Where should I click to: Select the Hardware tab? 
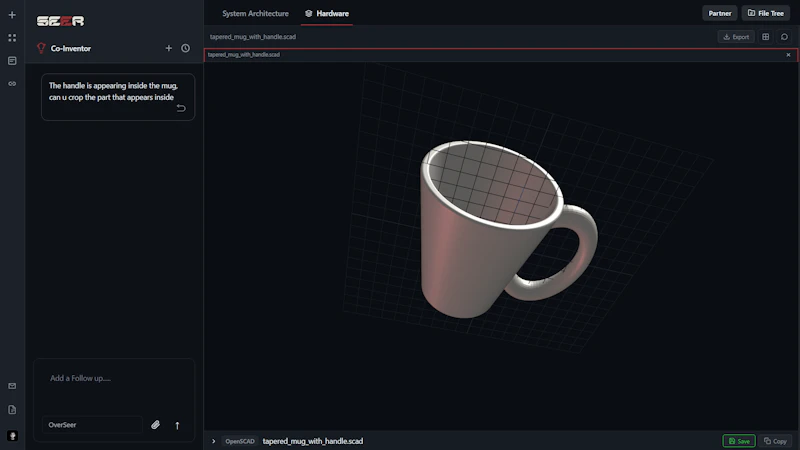click(x=327, y=14)
